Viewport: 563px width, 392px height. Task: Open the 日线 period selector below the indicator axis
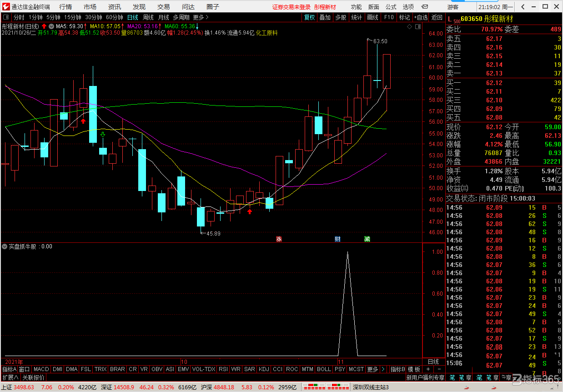[x=433, y=362]
